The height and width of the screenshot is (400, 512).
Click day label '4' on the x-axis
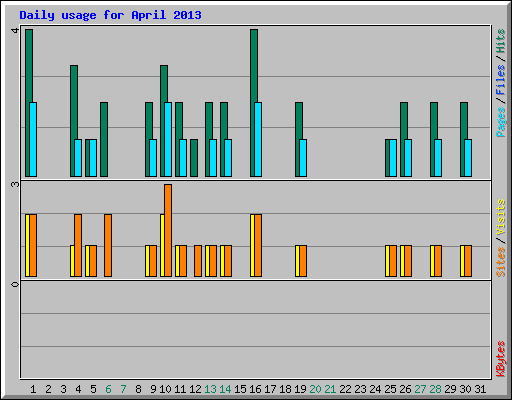(x=78, y=389)
